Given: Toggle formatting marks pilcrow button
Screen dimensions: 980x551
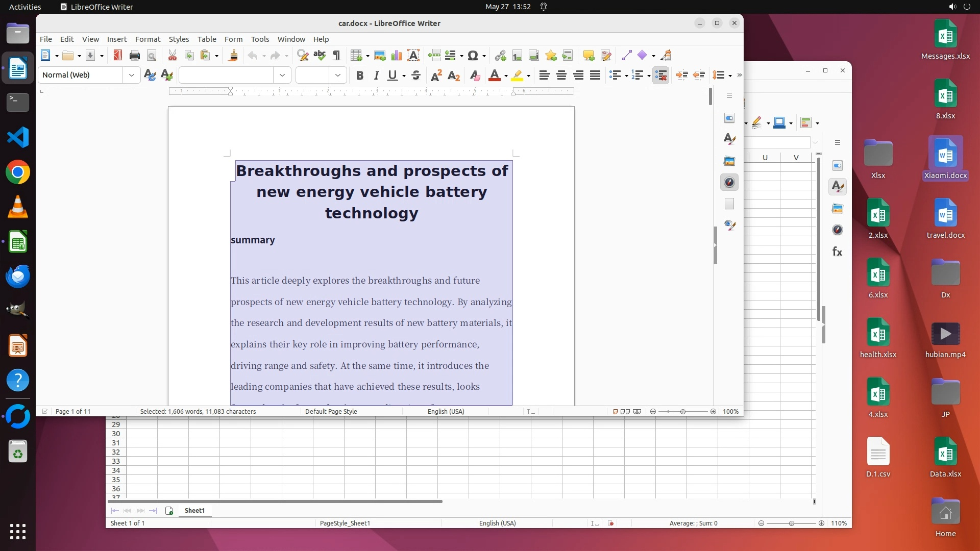Looking at the screenshot, I should pos(336,56).
